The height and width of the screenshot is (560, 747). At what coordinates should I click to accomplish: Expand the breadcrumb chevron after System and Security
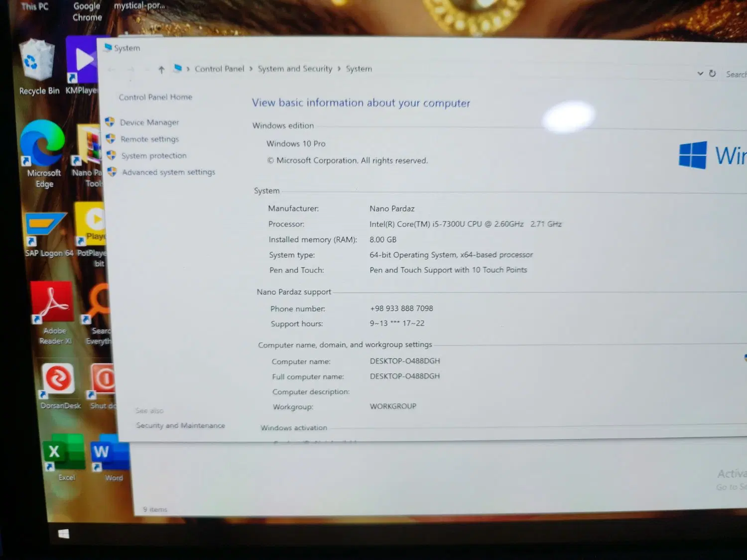[x=339, y=69]
